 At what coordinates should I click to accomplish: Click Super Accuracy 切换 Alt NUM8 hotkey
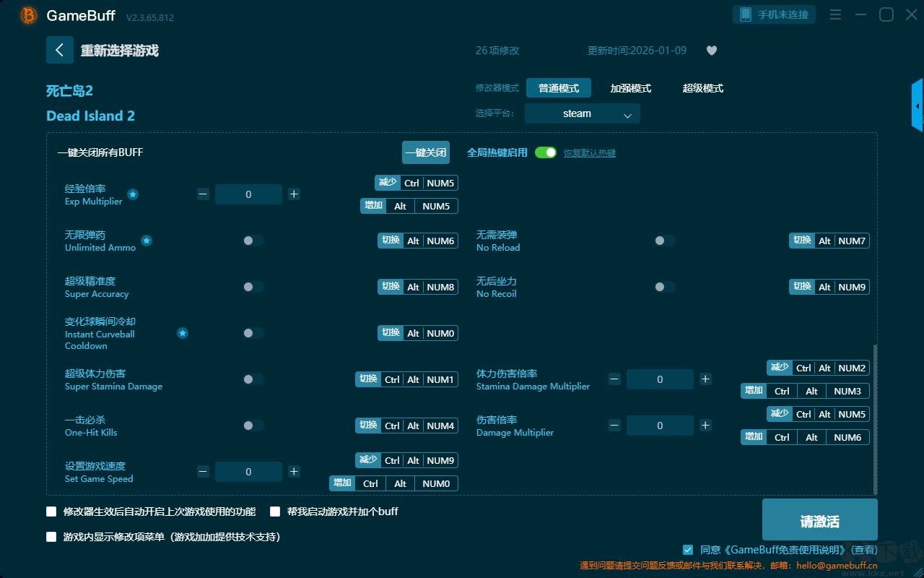pyautogui.click(x=418, y=287)
